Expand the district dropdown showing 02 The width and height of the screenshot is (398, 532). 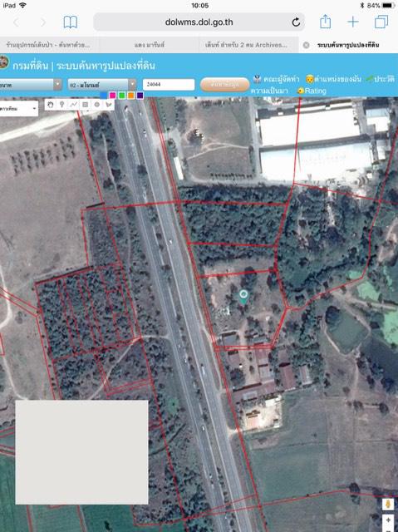click(x=102, y=85)
